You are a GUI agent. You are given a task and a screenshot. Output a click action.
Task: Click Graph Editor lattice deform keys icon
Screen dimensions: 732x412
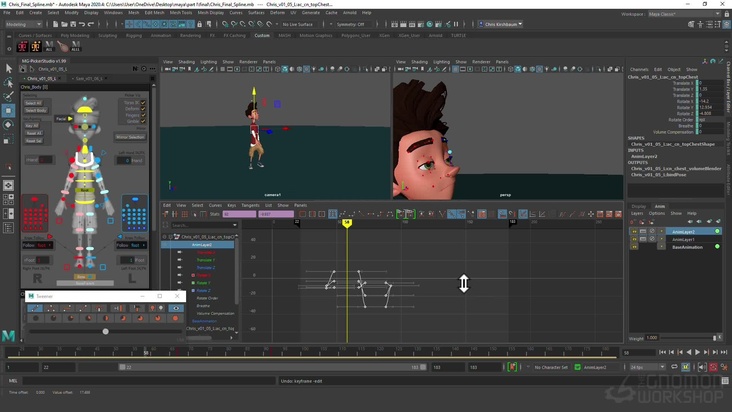(x=184, y=214)
